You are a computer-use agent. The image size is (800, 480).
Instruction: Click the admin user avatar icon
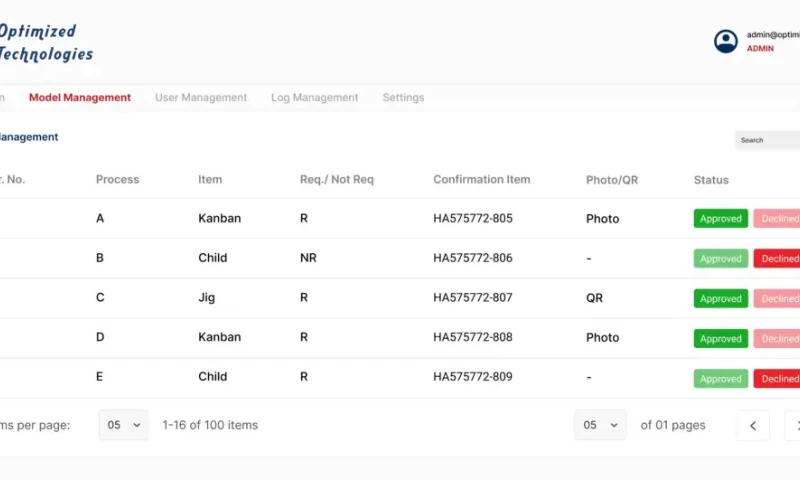[725, 41]
